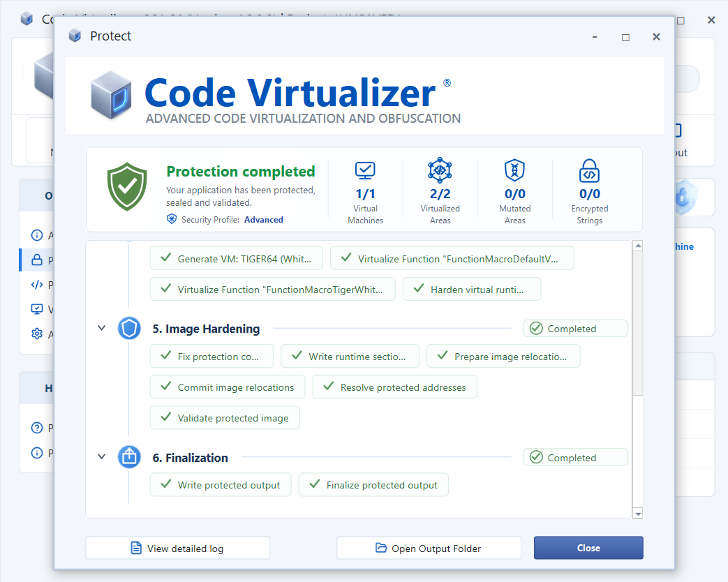Click the main window app cube icon

click(27, 20)
